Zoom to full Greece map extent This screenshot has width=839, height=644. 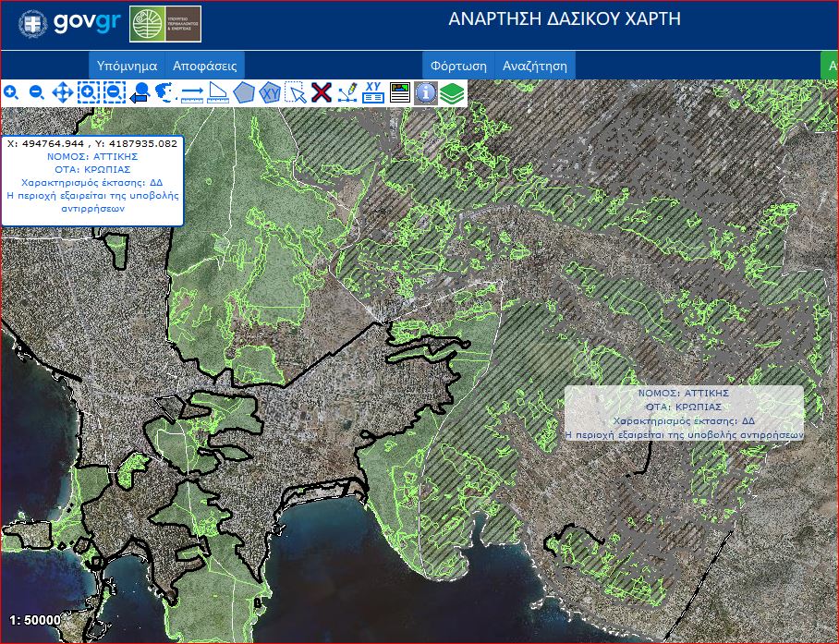click(x=165, y=92)
